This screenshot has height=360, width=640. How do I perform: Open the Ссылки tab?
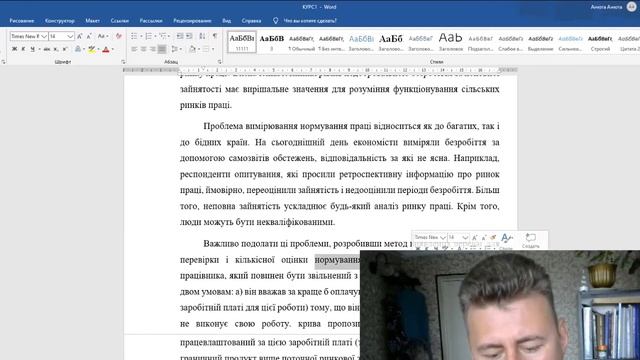pos(120,20)
